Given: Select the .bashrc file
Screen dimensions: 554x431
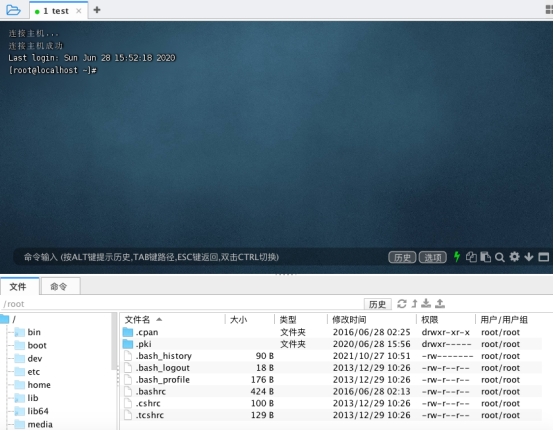Looking at the screenshot, I should click(x=331, y=391).
